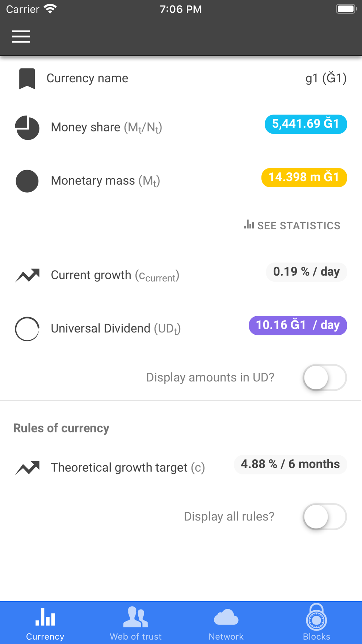The image size is (362, 644).
Task: Tap the Money share pie icon
Action: pos(27,127)
